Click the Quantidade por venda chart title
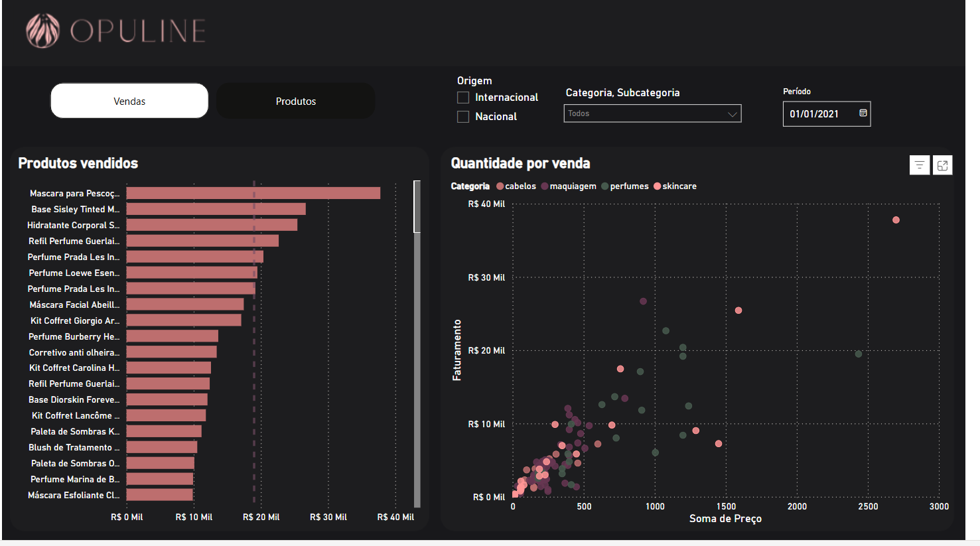The height and width of the screenshot is (546, 980). click(x=520, y=163)
